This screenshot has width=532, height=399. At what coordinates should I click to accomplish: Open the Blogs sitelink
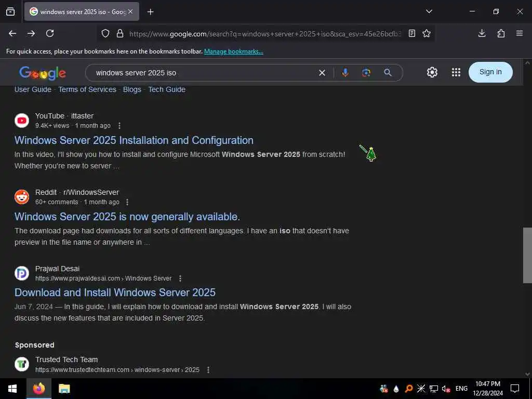[x=132, y=89]
